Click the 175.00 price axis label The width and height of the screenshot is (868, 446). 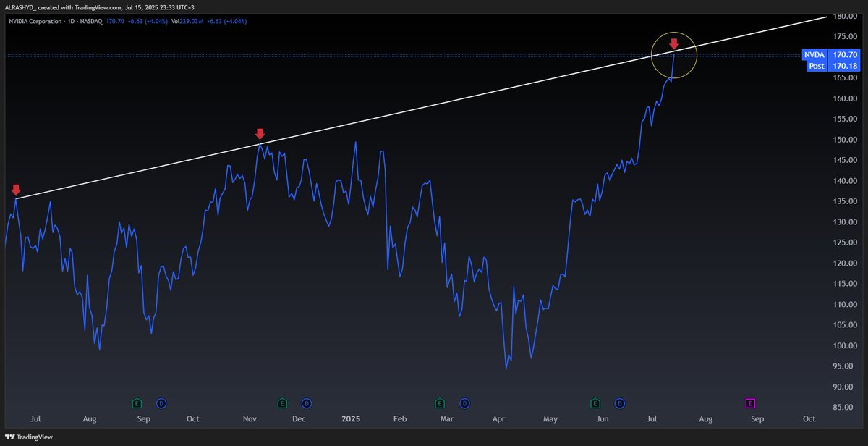[x=845, y=36]
